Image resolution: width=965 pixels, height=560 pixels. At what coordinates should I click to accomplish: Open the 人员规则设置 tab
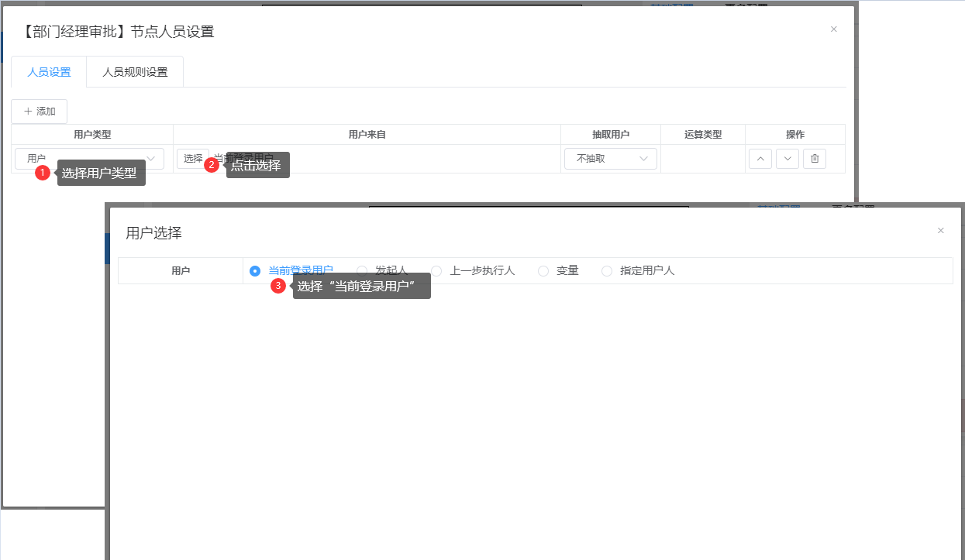[135, 72]
